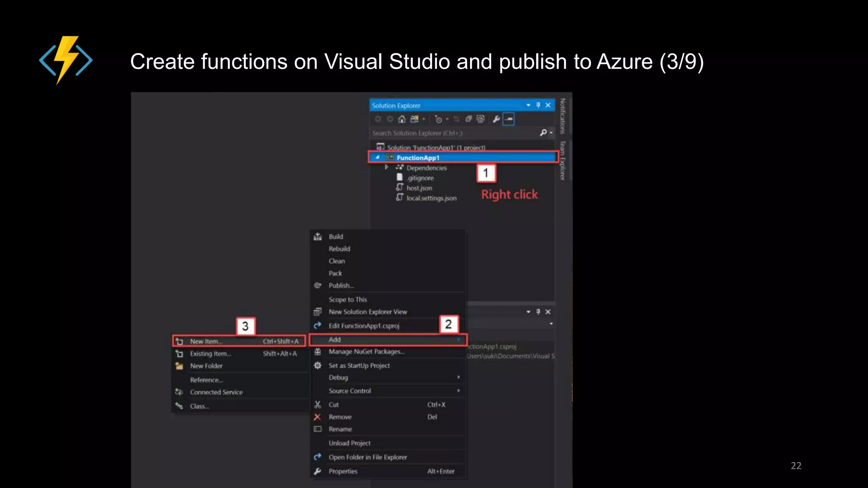
Task: Choose Edit FunctionApp1.csproj menu entry
Action: point(388,326)
